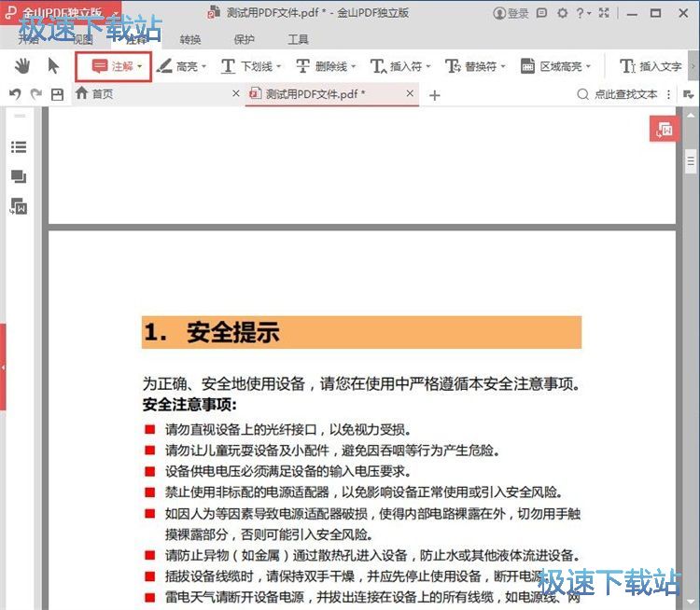Expand the 下划线 options arrow
This screenshot has height=610, width=700.
click(x=278, y=66)
